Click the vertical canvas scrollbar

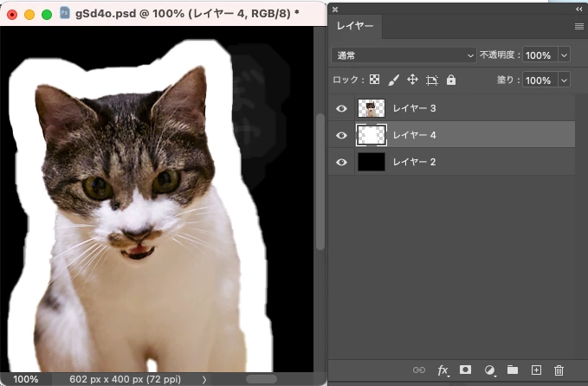tap(320, 182)
